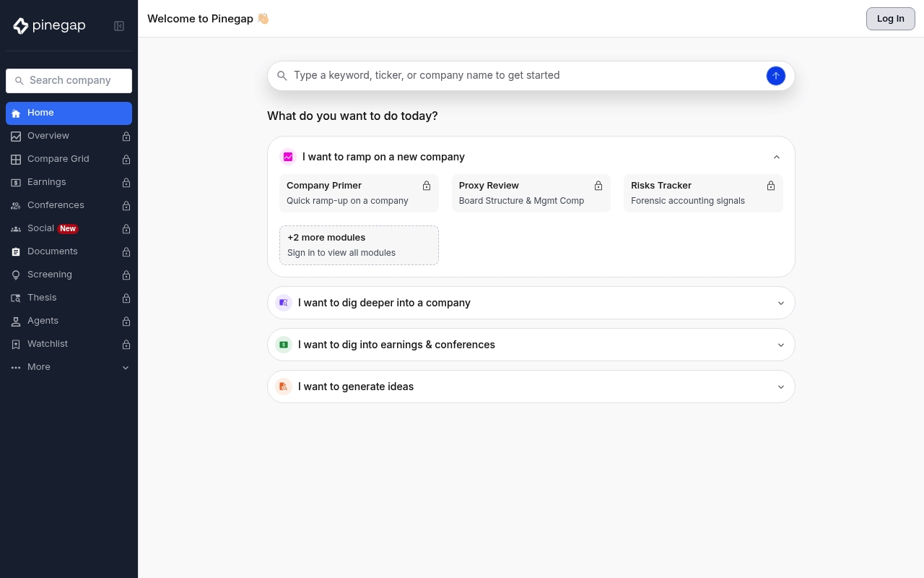Expand 'I want to generate ideas' section
The height and width of the screenshot is (578, 924).
(x=780, y=387)
